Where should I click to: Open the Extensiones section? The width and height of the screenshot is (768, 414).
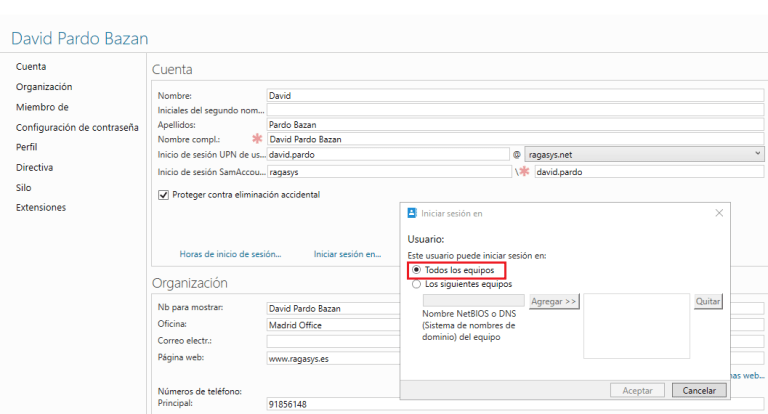pos(41,207)
